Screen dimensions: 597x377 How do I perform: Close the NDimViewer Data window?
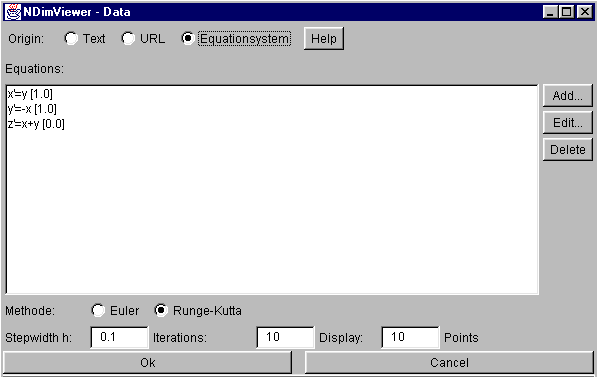coord(584,12)
